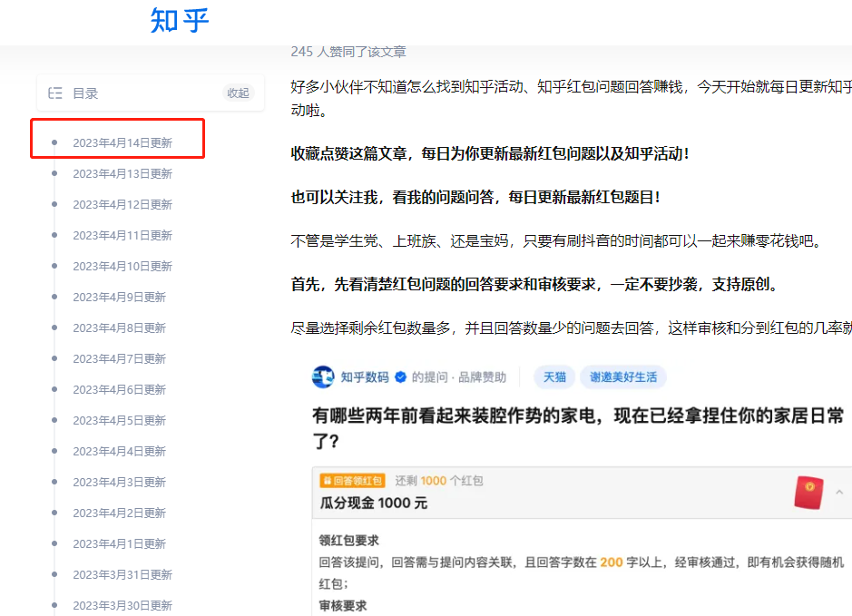
Task: Jump to 2023年4月9日更新 section
Action: 119,298
